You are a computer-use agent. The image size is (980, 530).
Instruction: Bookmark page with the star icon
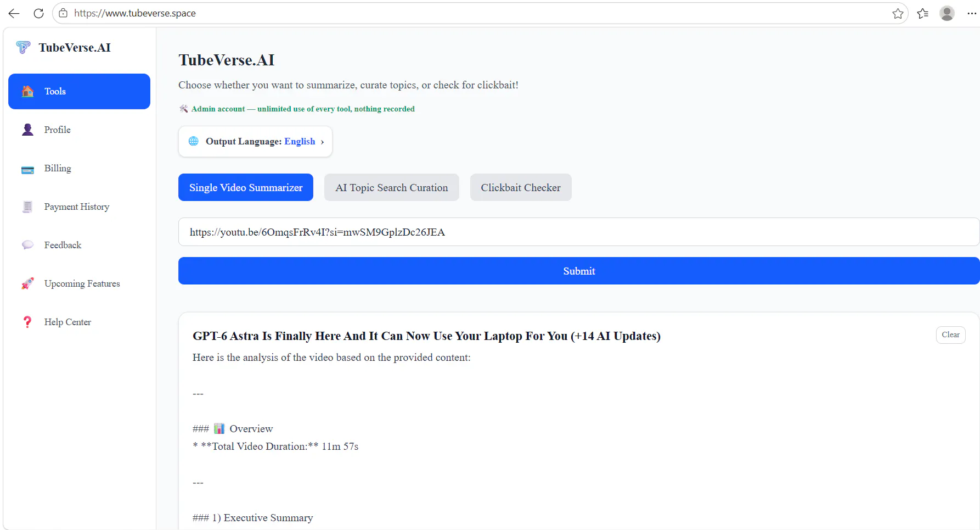(898, 13)
